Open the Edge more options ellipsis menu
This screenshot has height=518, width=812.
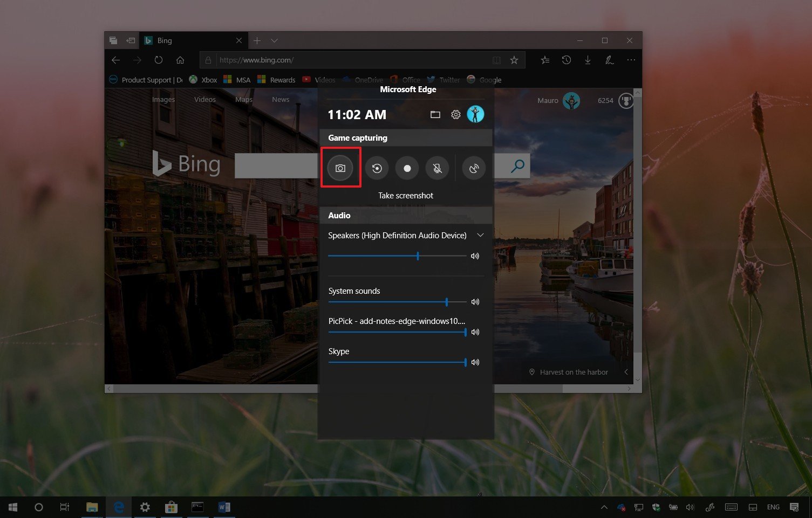click(x=631, y=60)
